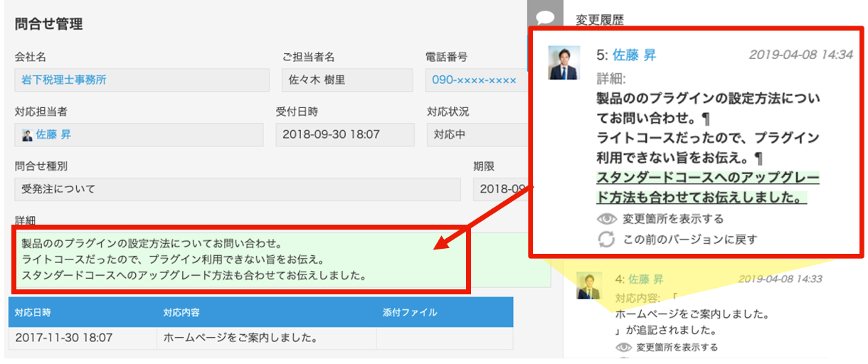Viewport: 868px width, 364px height.
Task: Show changes via 変更箇所を表示する in entry 5
Action: click(673, 219)
